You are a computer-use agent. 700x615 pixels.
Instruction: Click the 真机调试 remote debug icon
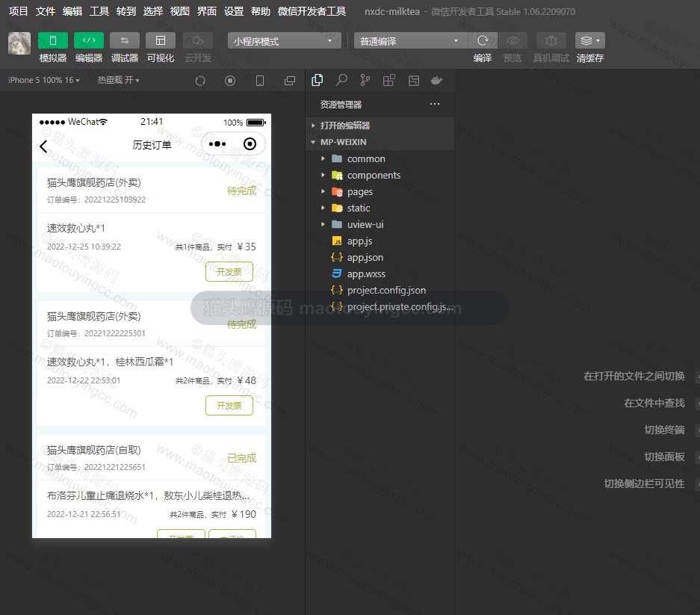pyautogui.click(x=551, y=40)
